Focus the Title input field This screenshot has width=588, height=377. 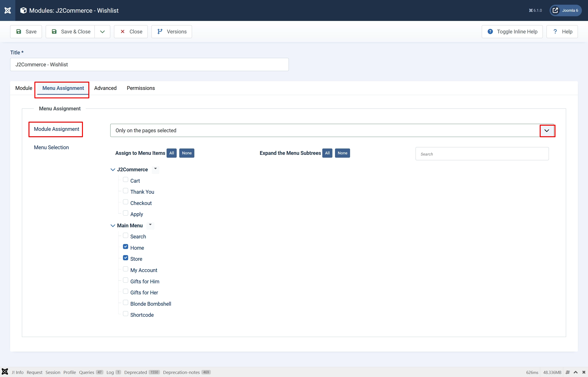pos(149,65)
